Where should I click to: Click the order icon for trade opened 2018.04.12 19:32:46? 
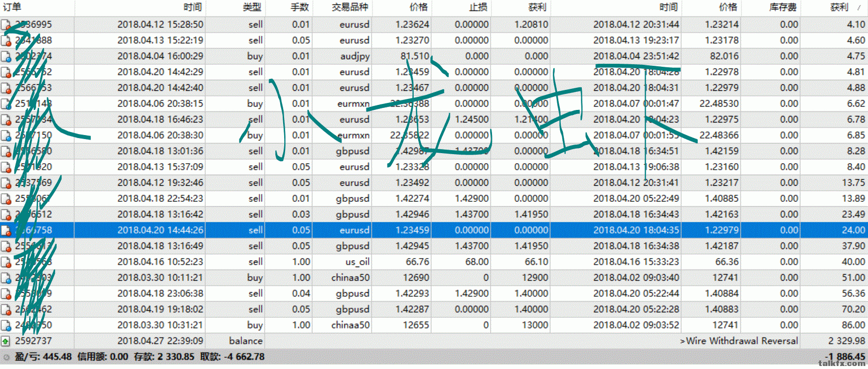[x=6, y=183]
